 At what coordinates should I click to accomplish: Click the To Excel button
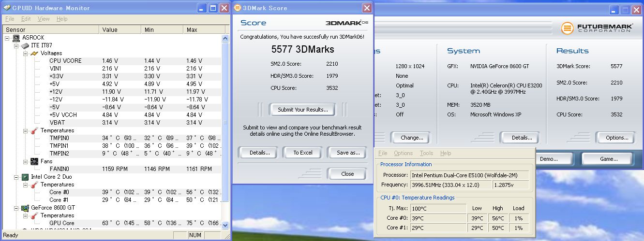[x=303, y=153]
